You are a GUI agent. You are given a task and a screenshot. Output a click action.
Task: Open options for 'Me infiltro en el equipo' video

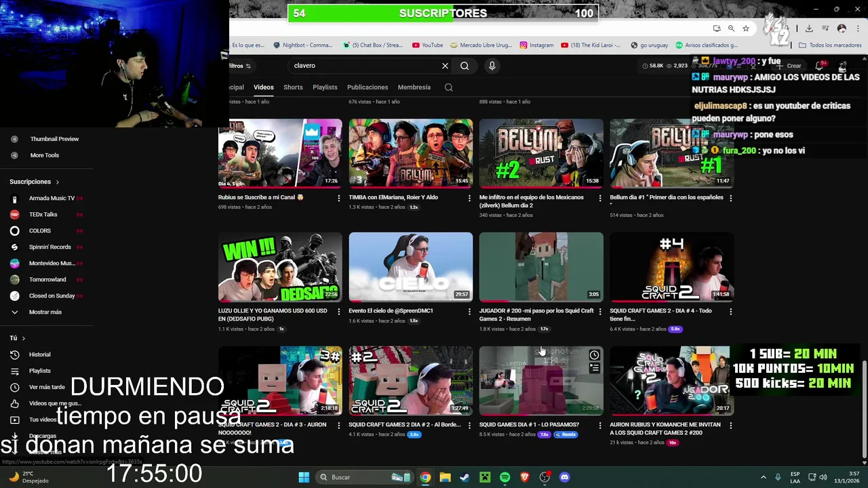599,198
